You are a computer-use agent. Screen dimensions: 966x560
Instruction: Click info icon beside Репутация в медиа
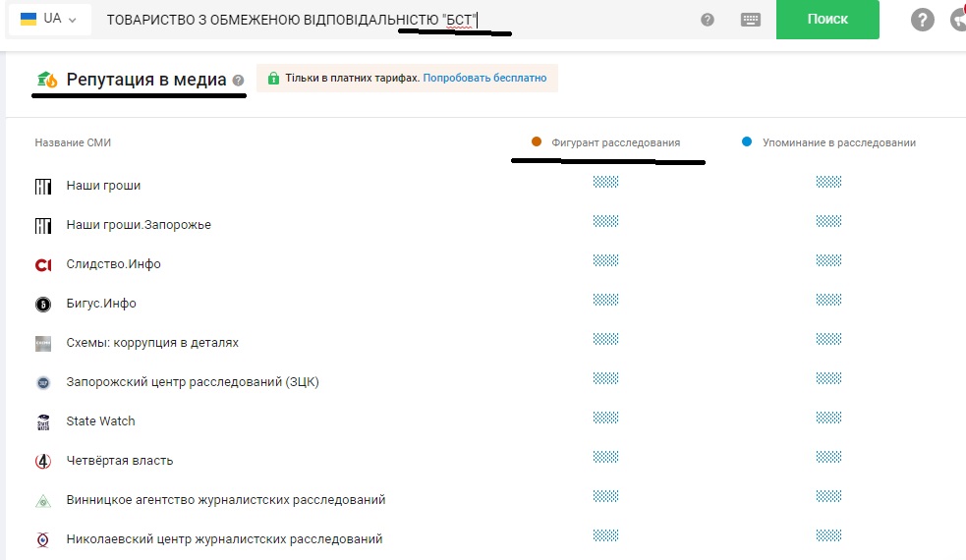pyautogui.click(x=239, y=81)
